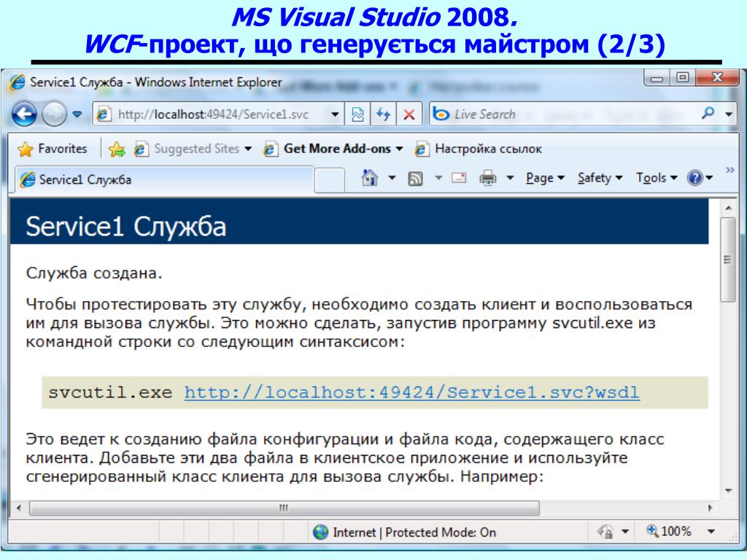Expand the command bar overflow chevron
The image size is (747, 560).
(x=729, y=170)
